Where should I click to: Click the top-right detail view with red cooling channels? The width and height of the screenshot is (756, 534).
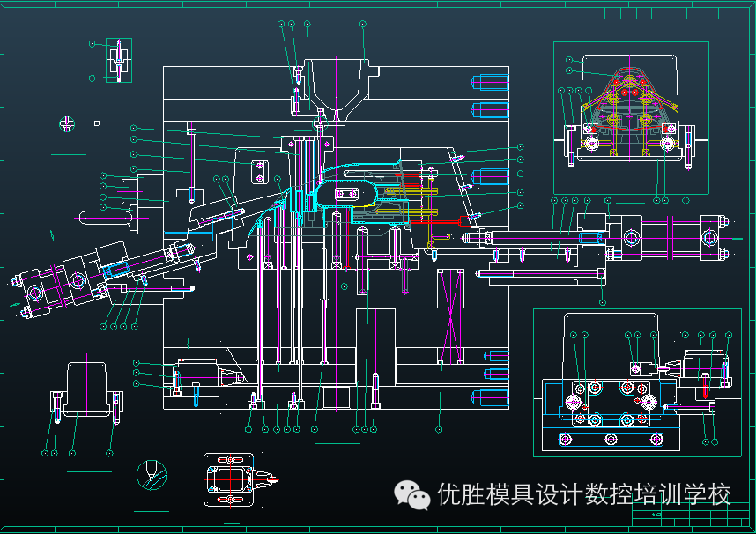[631, 118]
